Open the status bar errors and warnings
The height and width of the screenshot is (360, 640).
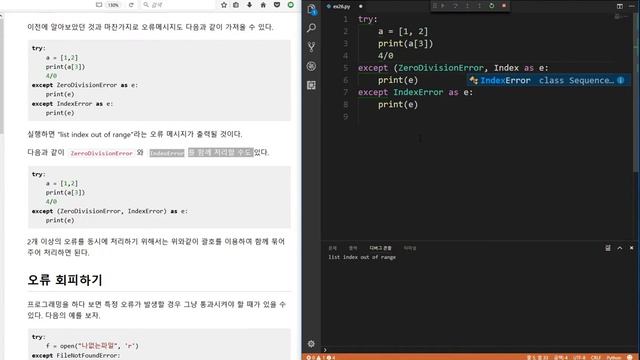321,357
